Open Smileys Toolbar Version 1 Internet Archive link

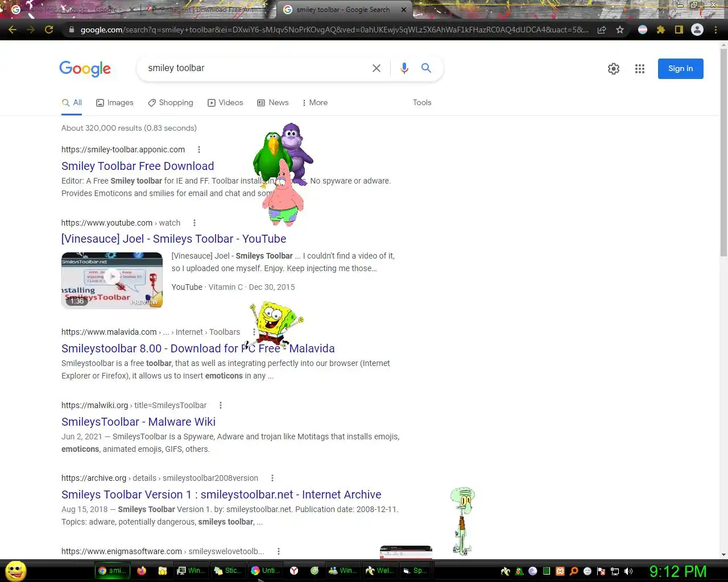tap(221, 494)
